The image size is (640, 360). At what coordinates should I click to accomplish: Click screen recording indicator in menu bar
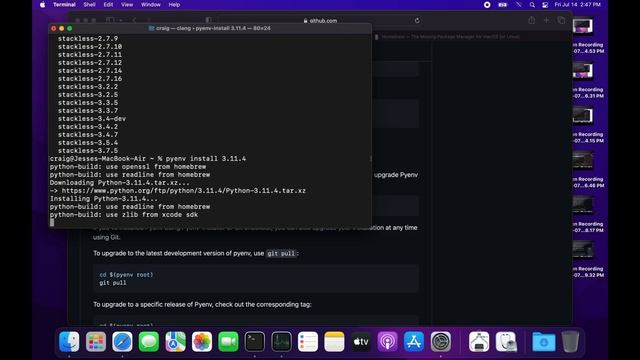pyautogui.click(x=487, y=4)
